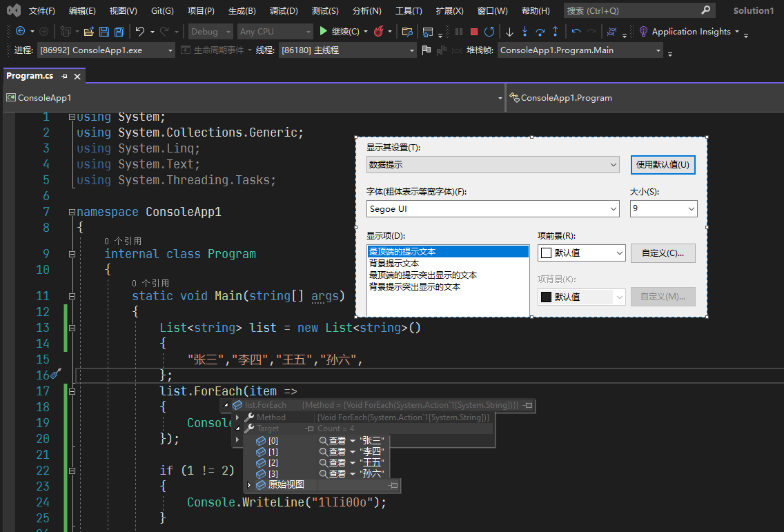Click the Step Out arrow icon
784x532 pixels.
click(555, 32)
